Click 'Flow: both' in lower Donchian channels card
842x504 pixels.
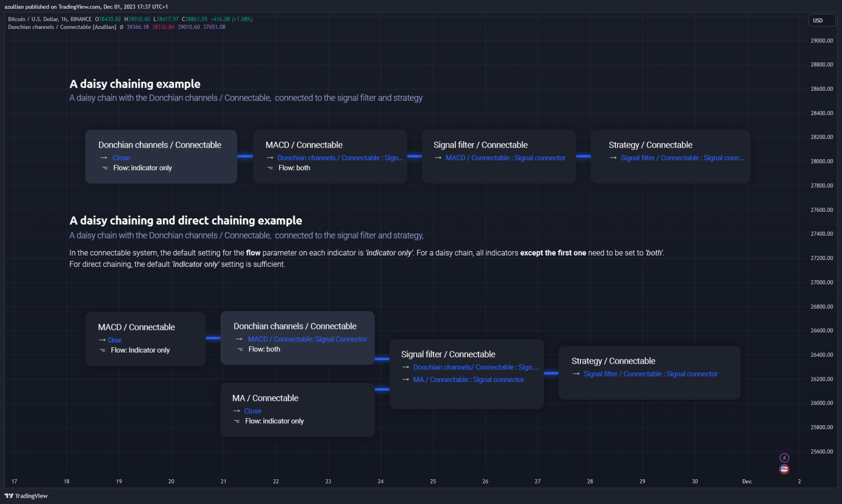tap(264, 349)
